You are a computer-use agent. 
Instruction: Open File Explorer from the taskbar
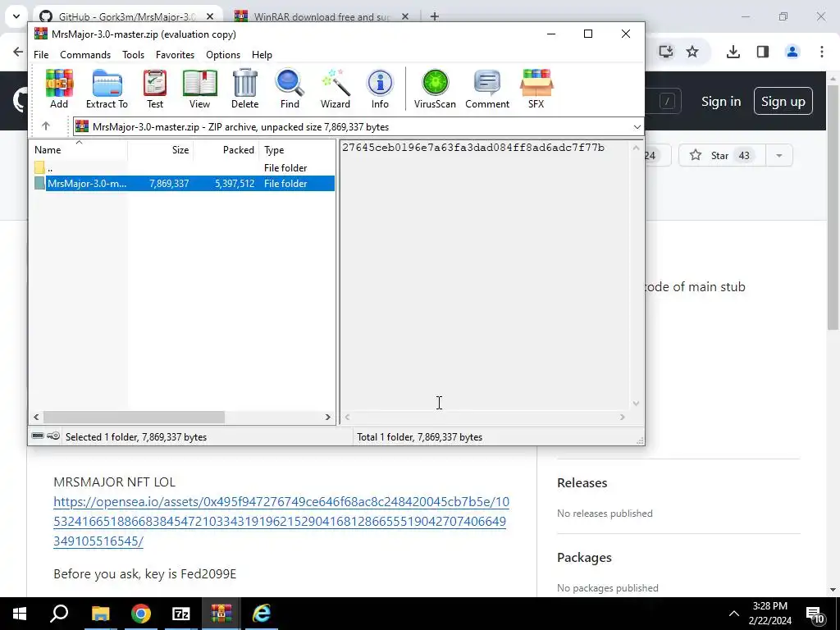100,614
